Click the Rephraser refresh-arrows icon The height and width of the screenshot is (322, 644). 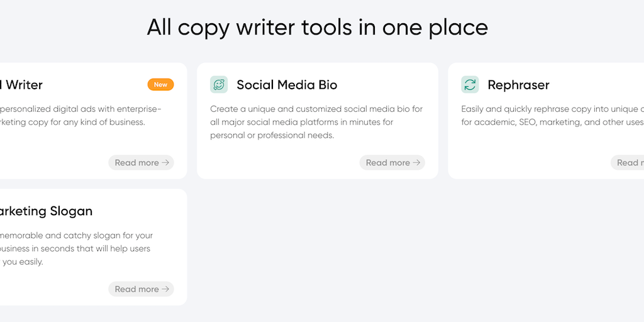click(470, 85)
